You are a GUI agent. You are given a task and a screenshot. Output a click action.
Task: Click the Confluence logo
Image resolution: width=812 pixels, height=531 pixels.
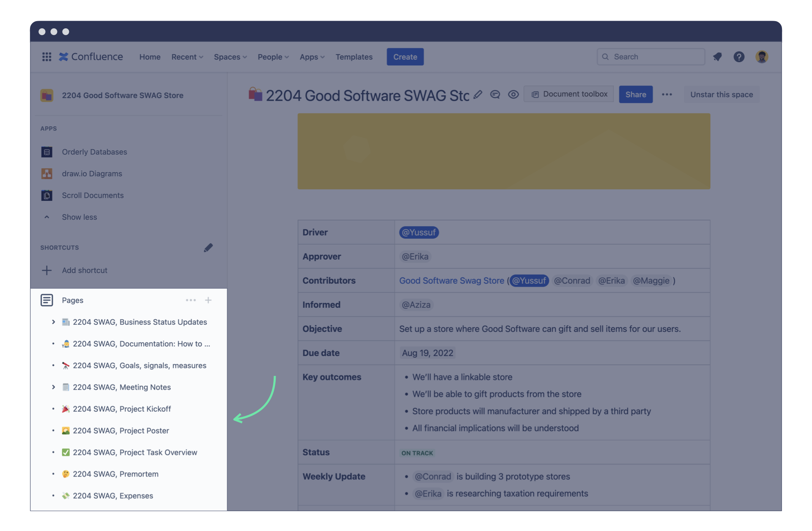click(x=91, y=57)
